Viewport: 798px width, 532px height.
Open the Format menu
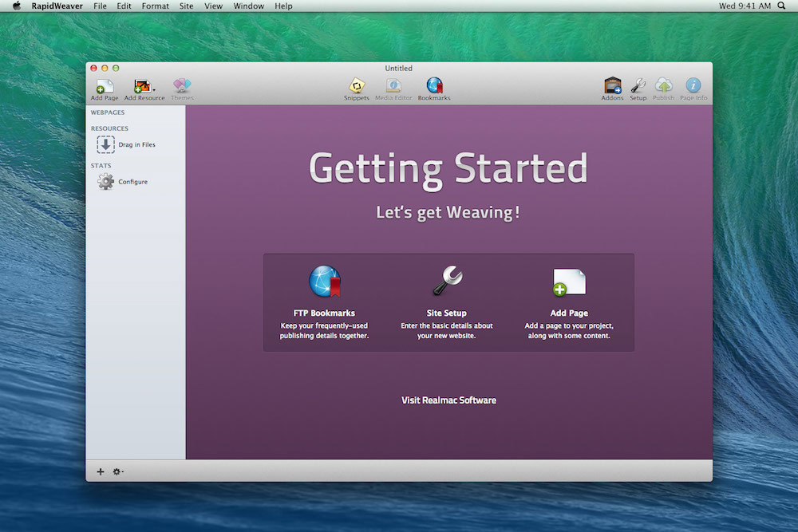pos(156,6)
